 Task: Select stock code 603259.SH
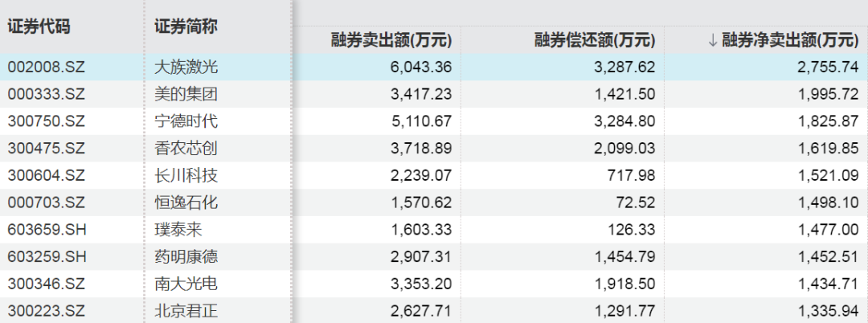47,257
